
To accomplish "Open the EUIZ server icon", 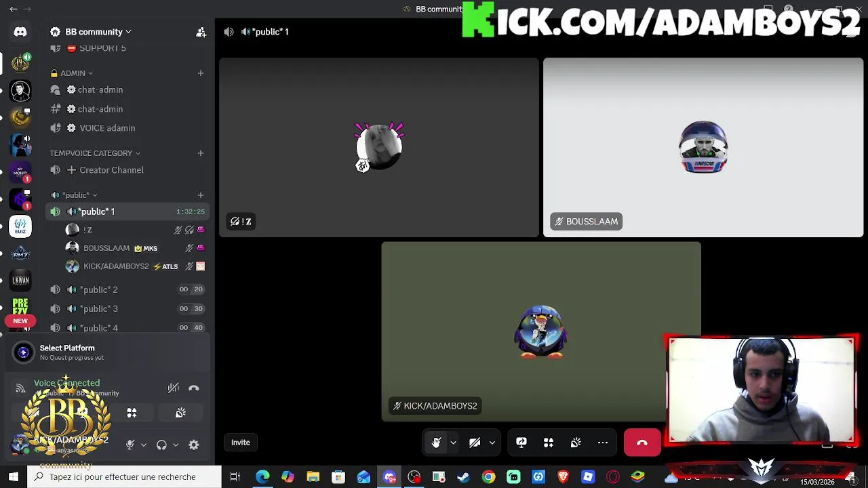I will pyautogui.click(x=20, y=226).
